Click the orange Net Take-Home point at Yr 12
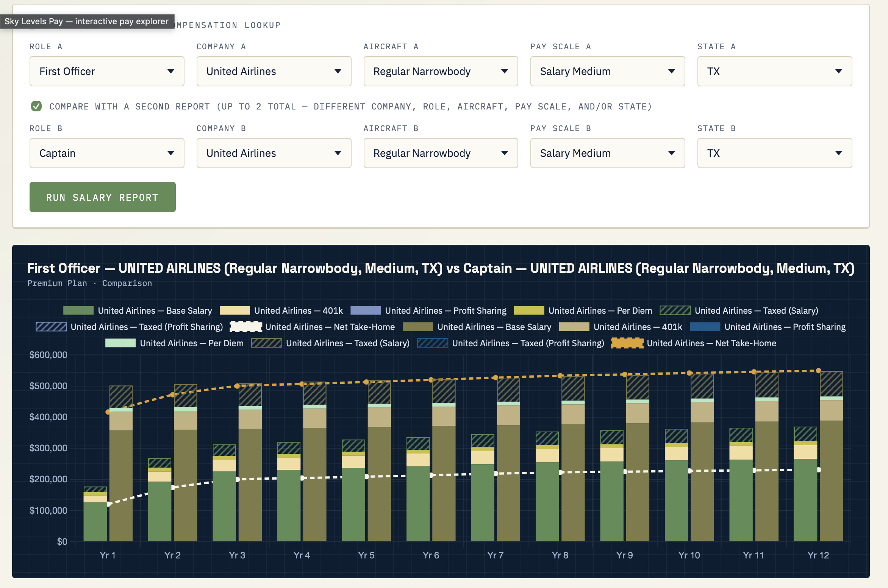The height and width of the screenshot is (588, 888). [819, 371]
